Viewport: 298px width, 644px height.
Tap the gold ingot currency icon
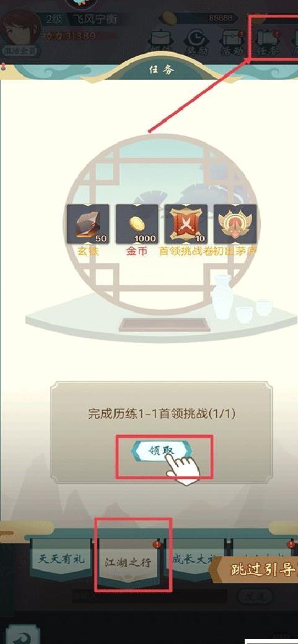click(x=169, y=18)
